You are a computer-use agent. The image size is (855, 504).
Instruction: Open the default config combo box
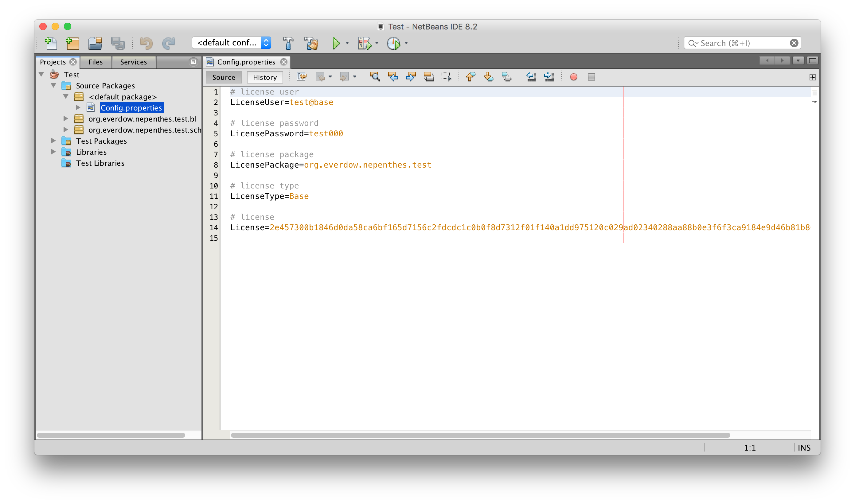[x=232, y=43]
